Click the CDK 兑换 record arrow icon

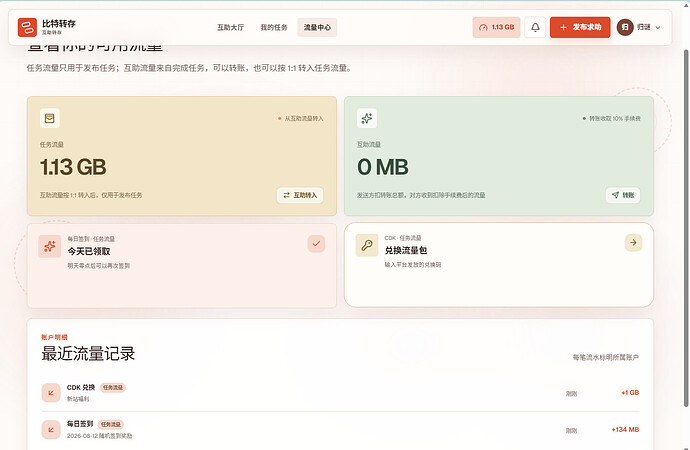51,393
